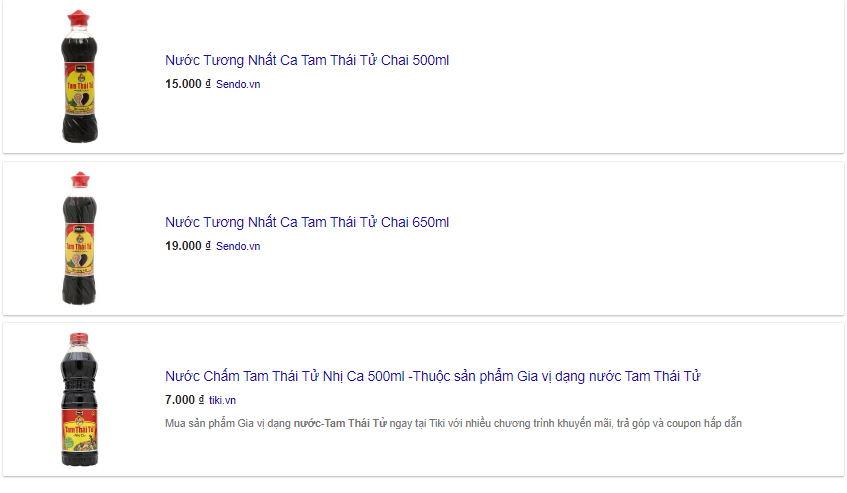This screenshot has height=493, width=847.
Task: Click the 15.000 đ price
Action: 187,84
